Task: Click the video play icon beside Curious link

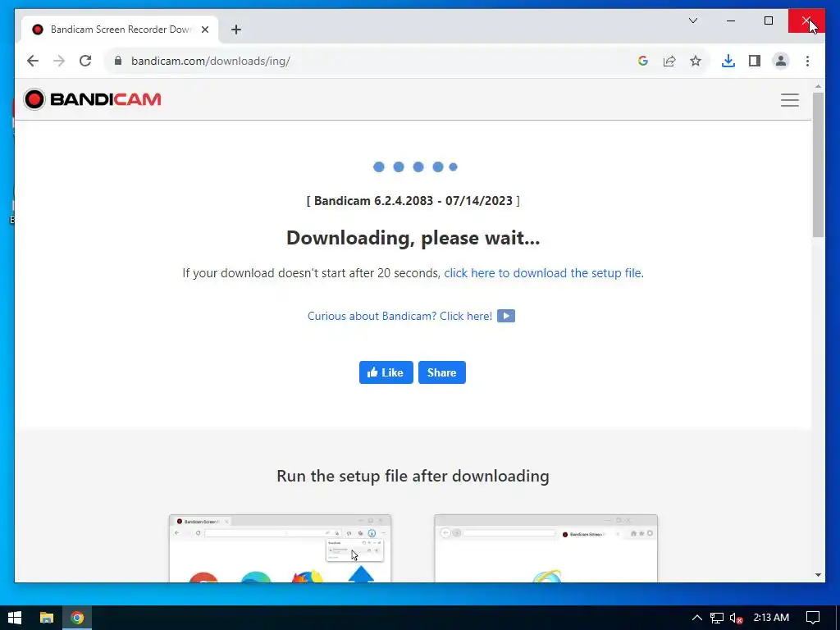Action: 505,316
